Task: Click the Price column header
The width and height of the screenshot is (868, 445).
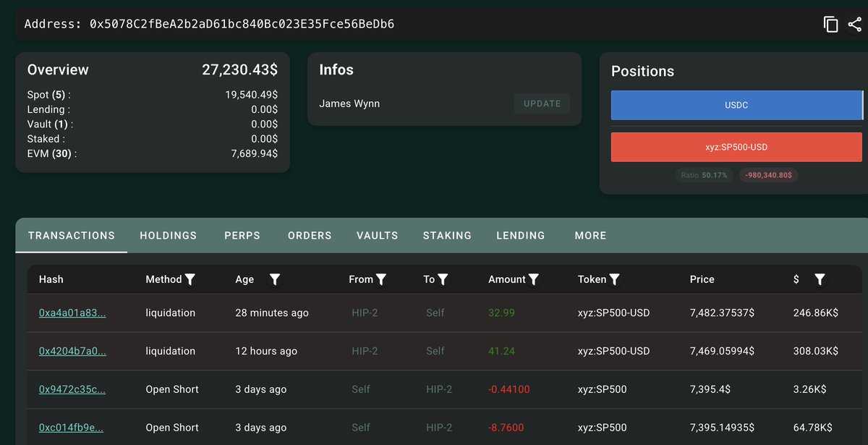Action: pyautogui.click(x=702, y=279)
